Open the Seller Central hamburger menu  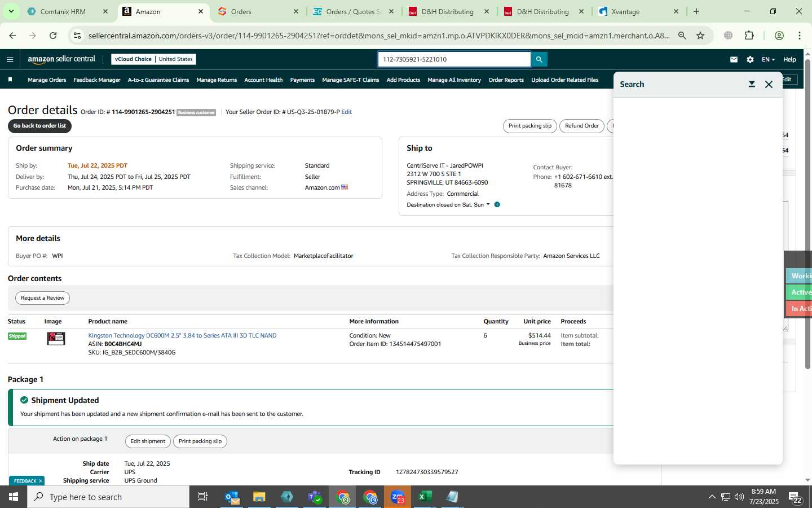click(x=10, y=59)
